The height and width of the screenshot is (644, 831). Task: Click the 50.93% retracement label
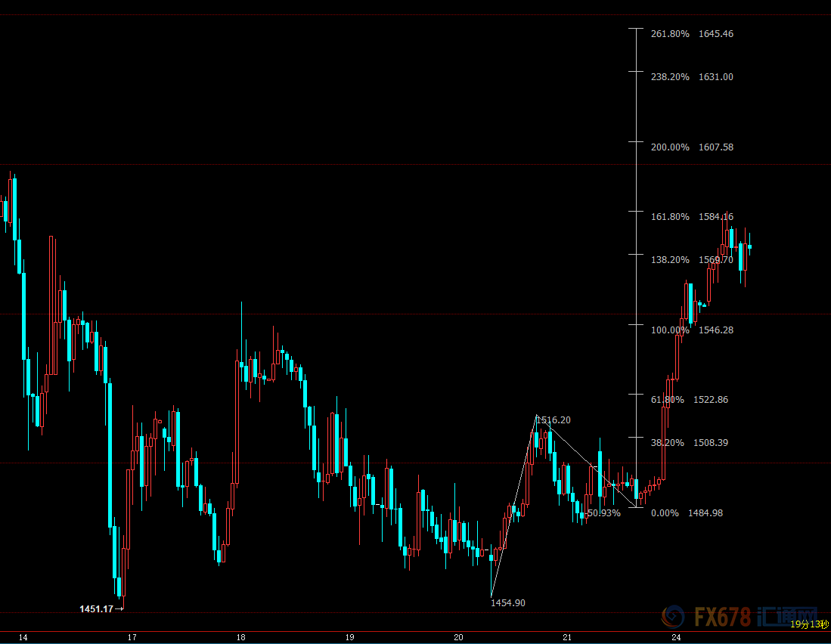point(604,513)
